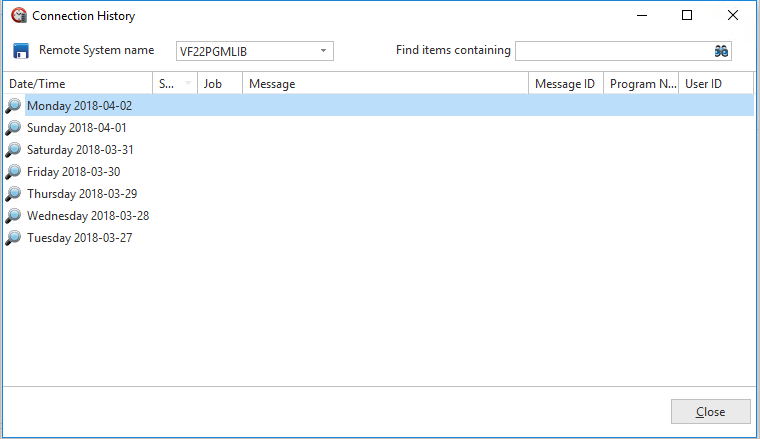This screenshot has width=760, height=439.
Task: Maximize the Connection History window
Action: [x=687, y=16]
